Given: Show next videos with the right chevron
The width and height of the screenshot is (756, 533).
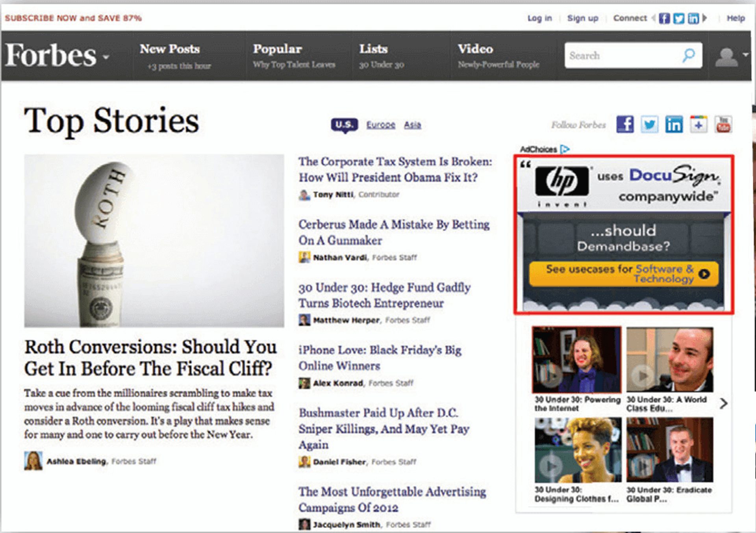Looking at the screenshot, I should tap(723, 403).
